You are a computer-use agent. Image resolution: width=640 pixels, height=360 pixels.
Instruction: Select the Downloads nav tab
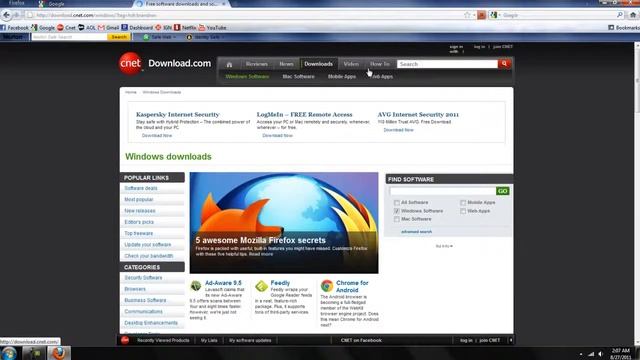click(318, 64)
